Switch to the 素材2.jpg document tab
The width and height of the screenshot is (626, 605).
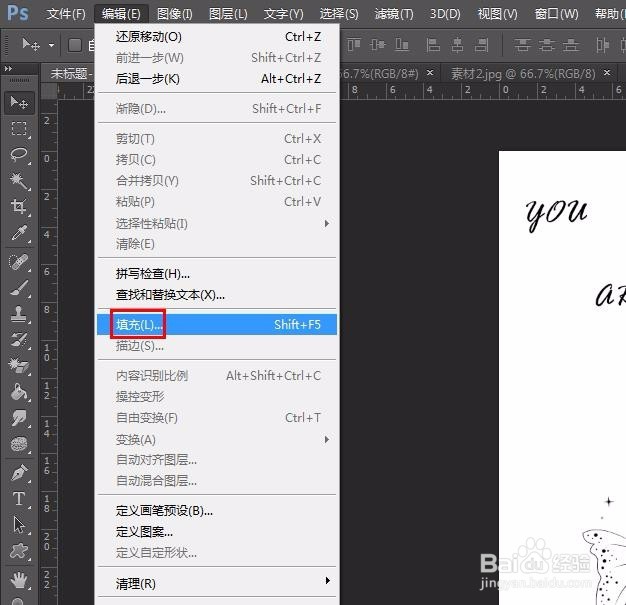[523, 73]
